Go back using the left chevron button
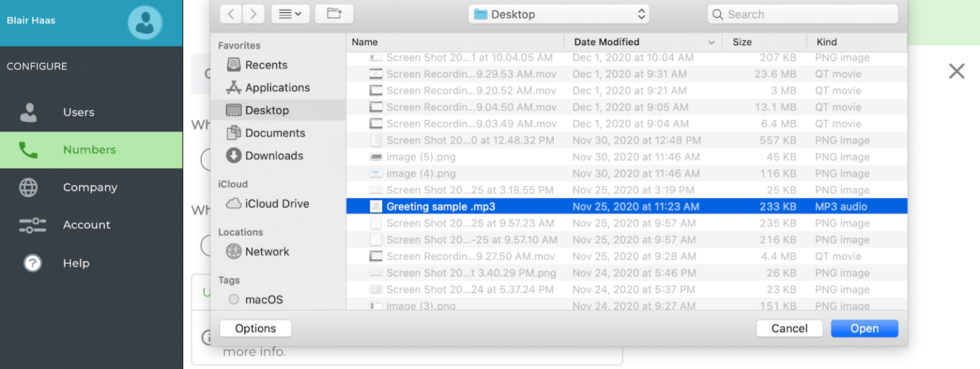The width and height of the screenshot is (980, 369). pos(230,14)
